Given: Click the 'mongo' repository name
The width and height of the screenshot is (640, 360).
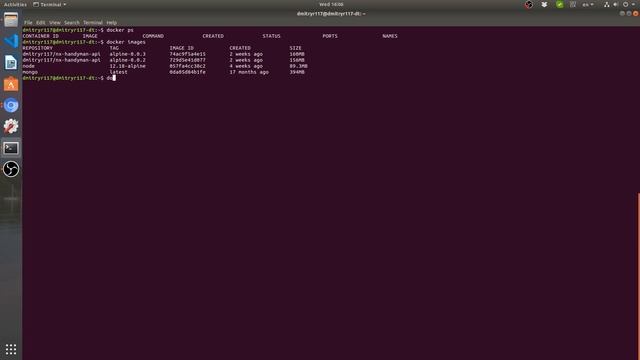Looking at the screenshot, I should (30, 72).
